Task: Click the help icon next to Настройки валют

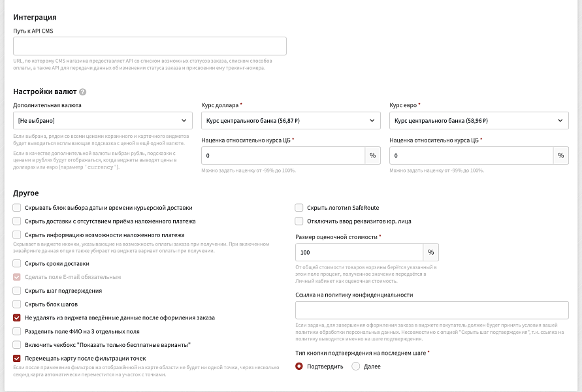Action: pos(83,93)
